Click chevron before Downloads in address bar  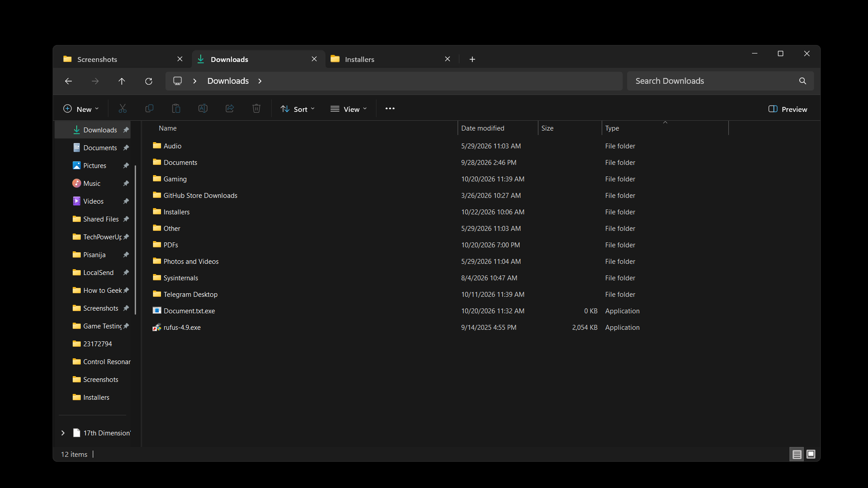(195, 81)
